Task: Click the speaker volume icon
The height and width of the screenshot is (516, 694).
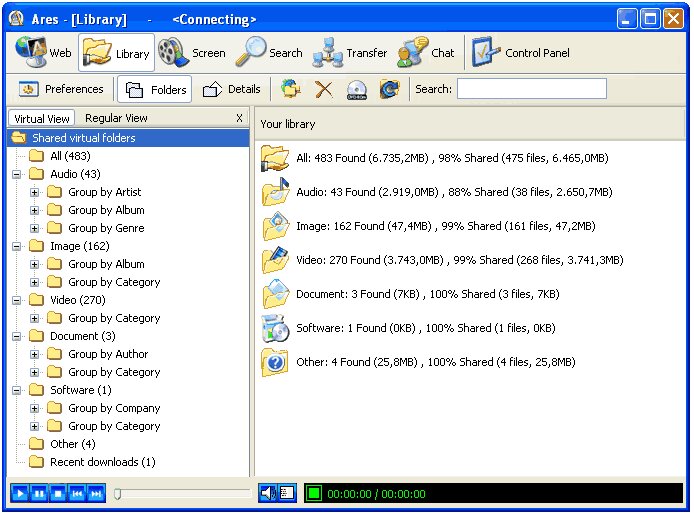Action: 268,493
